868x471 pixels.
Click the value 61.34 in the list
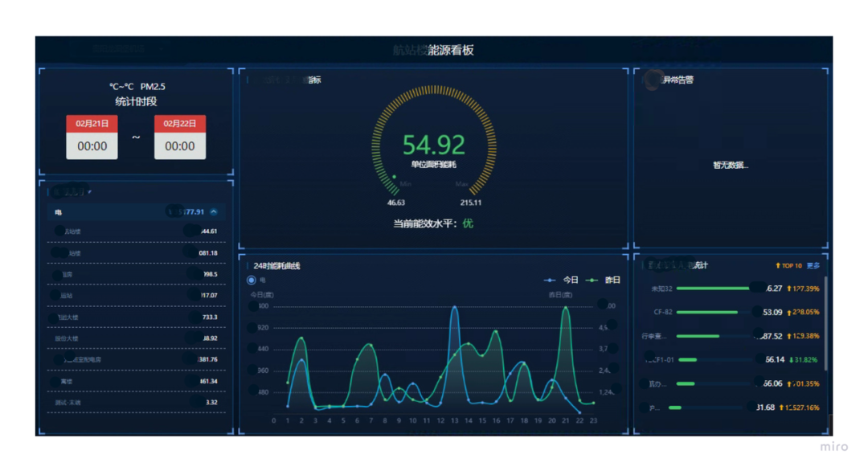pyautogui.click(x=209, y=381)
